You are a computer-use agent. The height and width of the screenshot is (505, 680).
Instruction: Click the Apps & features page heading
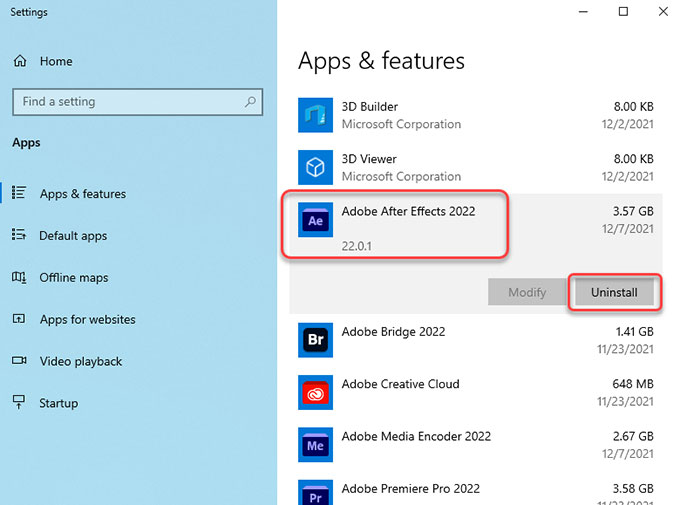(381, 61)
